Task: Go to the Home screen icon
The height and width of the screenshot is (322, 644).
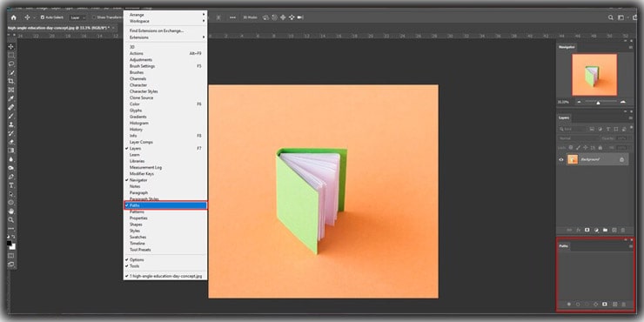Action: pyautogui.click(x=14, y=17)
